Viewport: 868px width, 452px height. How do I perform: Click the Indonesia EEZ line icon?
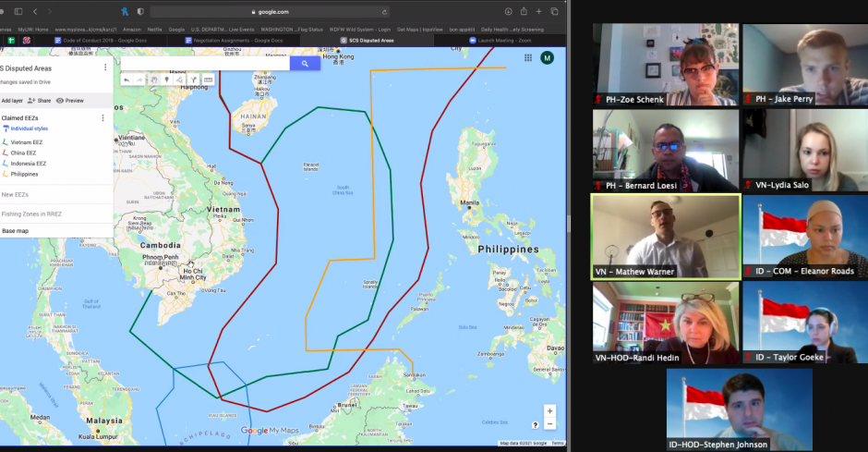[5, 164]
